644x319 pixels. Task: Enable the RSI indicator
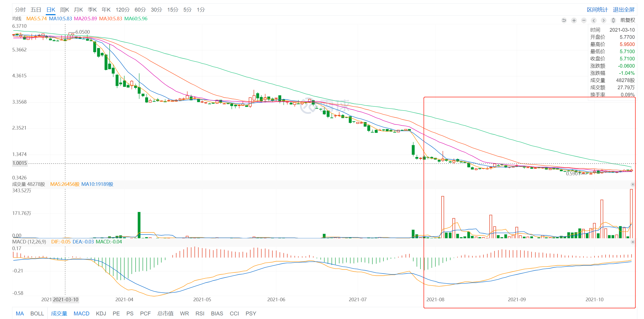pyautogui.click(x=200, y=313)
